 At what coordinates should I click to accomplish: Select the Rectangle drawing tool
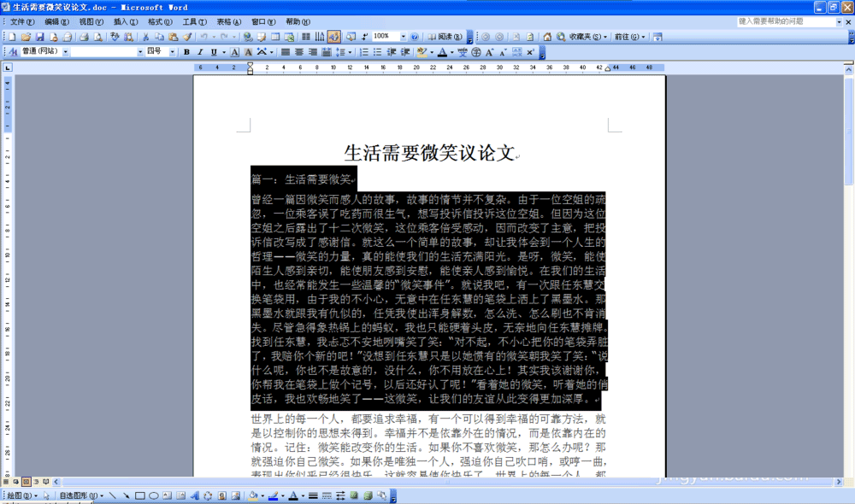(x=139, y=495)
